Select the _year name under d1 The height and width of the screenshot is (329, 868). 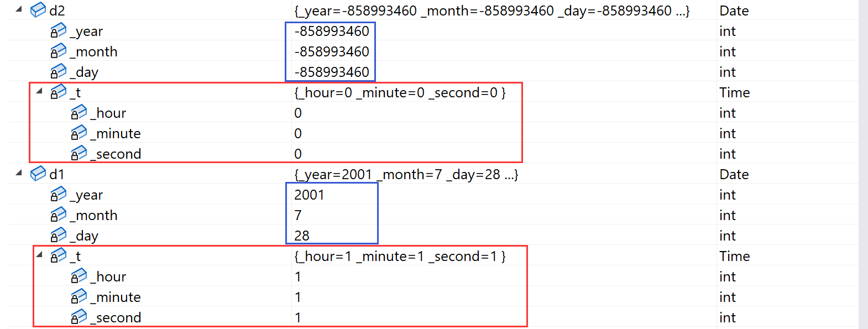[86, 195]
